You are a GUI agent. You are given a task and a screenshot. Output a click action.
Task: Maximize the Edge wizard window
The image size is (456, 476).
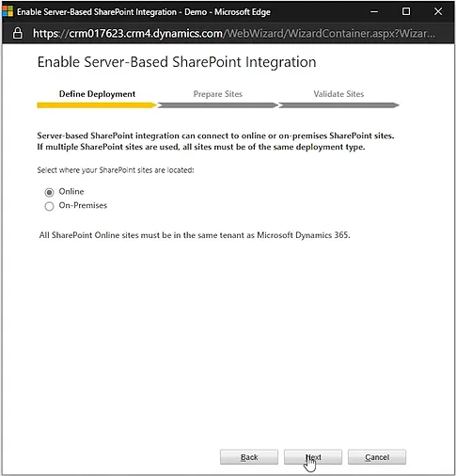point(406,11)
